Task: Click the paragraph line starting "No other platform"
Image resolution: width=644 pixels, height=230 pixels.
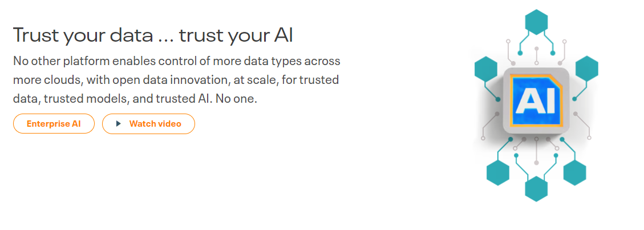Action: pos(176,60)
